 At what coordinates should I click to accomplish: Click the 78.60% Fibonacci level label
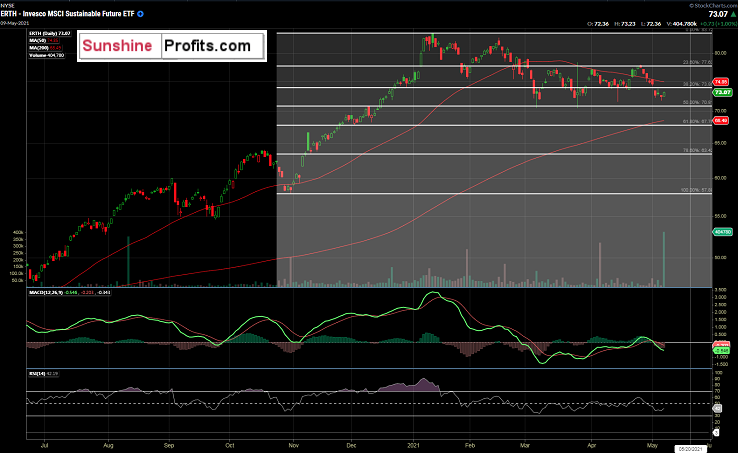[x=698, y=150]
